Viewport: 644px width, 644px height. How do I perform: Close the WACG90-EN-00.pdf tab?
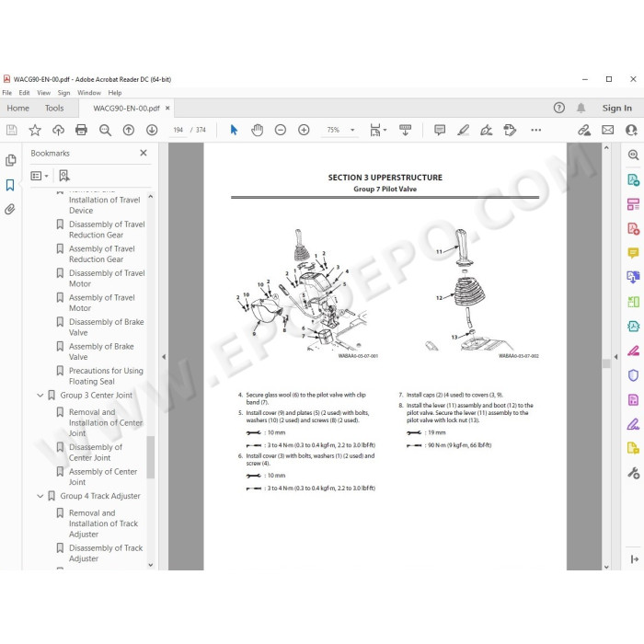pyautogui.click(x=167, y=108)
